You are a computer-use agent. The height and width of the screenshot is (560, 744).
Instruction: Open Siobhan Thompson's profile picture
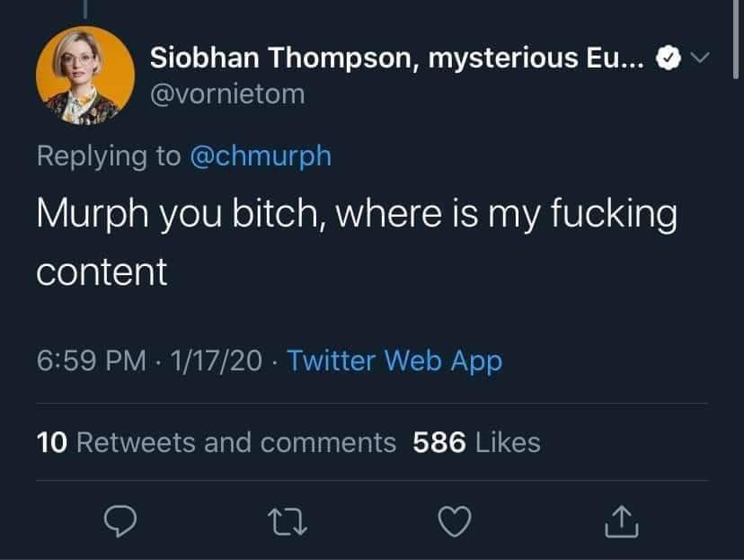(85, 76)
